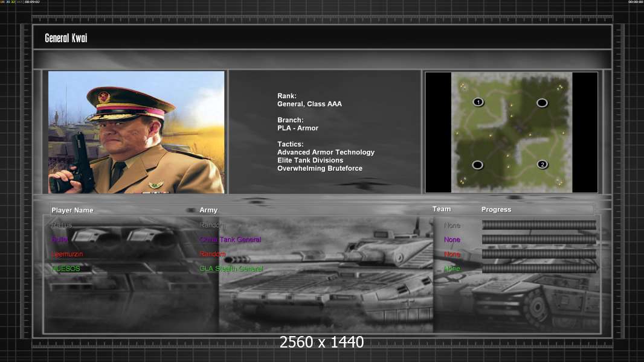Click the red 'None' team entry
This screenshot has width=644, height=362.
pyautogui.click(x=452, y=254)
